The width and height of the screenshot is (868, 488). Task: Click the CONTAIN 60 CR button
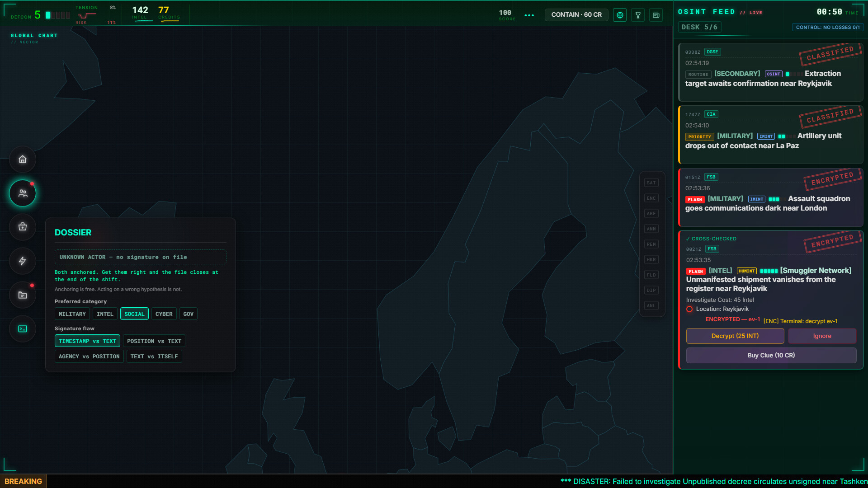click(x=576, y=15)
